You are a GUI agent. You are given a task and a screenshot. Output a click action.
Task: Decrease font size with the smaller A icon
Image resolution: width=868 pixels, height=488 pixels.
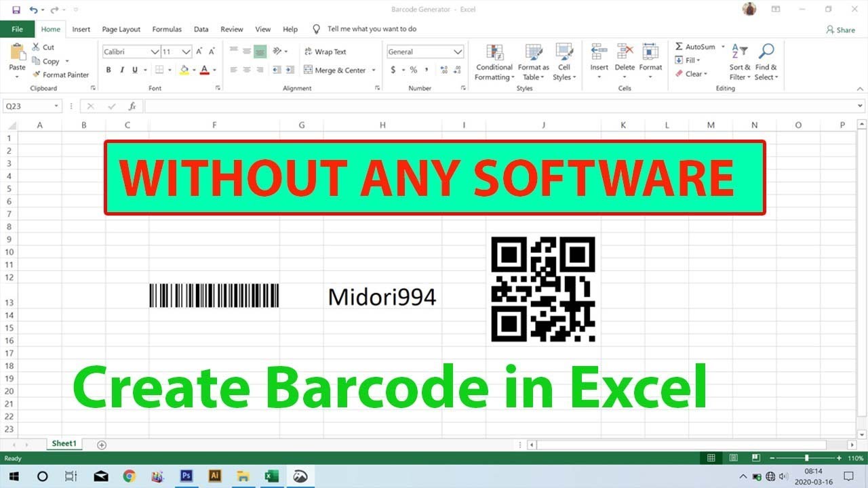pyautogui.click(x=212, y=52)
